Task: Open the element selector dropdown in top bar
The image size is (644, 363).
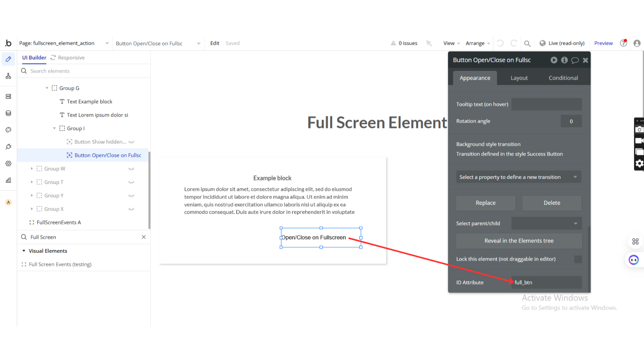Action: (158, 43)
